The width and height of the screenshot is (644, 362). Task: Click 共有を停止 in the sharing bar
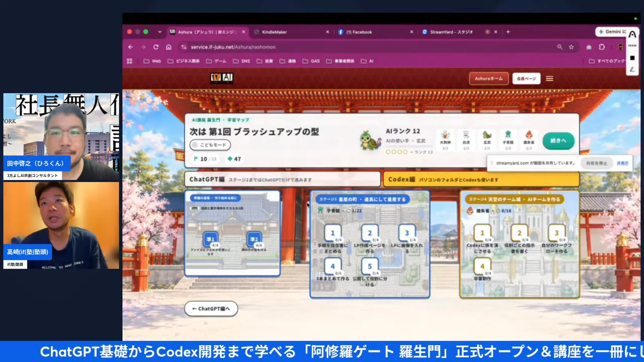[597, 163]
